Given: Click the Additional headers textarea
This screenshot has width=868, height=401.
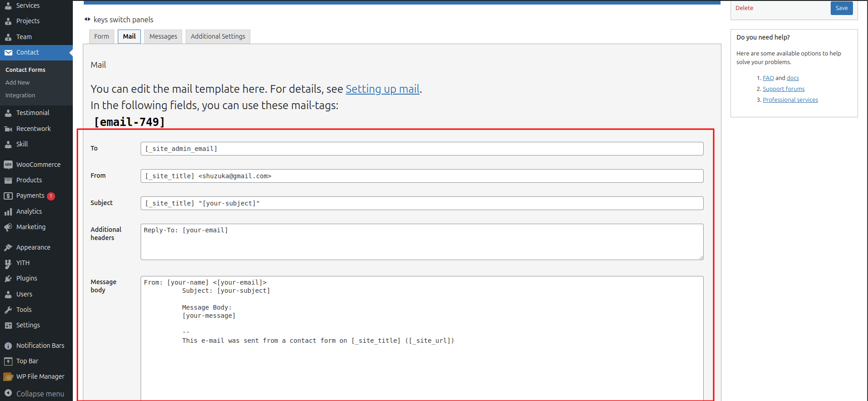Looking at the screenshot, I should pos(422,242).
